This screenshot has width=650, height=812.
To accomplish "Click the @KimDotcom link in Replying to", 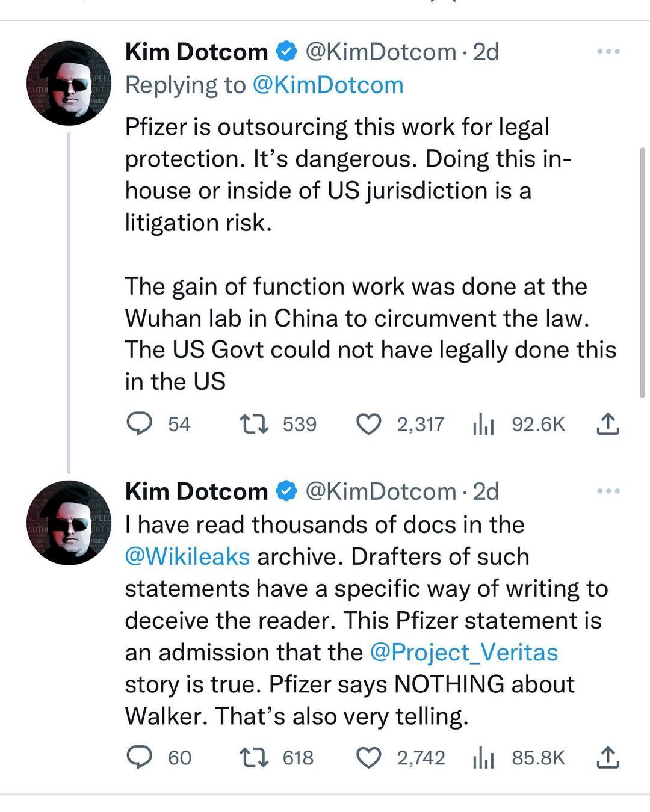I will coord(327,85).
